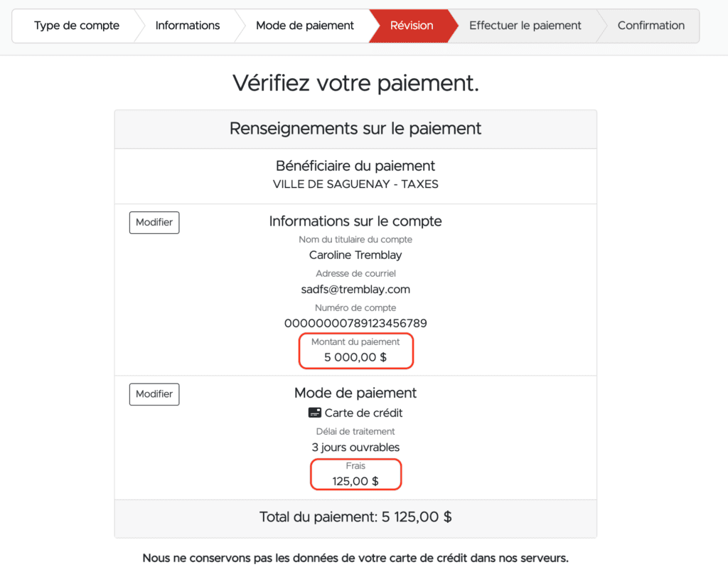Click the Vérifiez votre paiement heading

355,83
